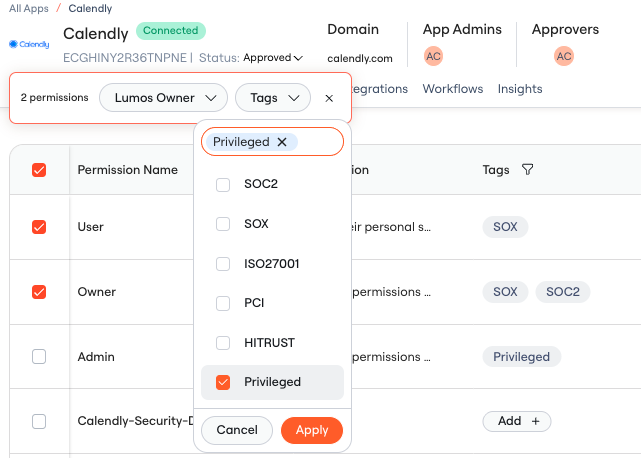Click the 2 permissions count label
The image size is (641, 458).
pyautogui.click(x=54, y=98)
